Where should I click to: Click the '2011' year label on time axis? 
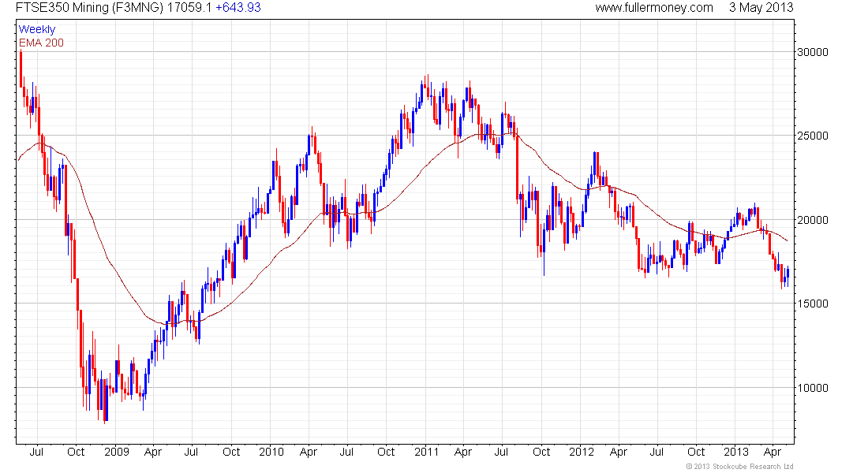[x=426, y=452]
